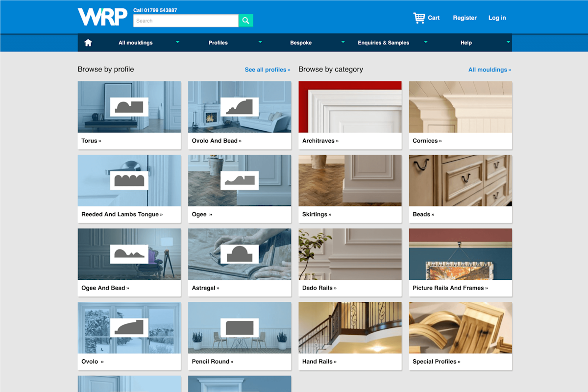Viewport: 588px width, 392px height.
Task: Select the Ovolo profile shape icon
Action: (x=129, y=328)
